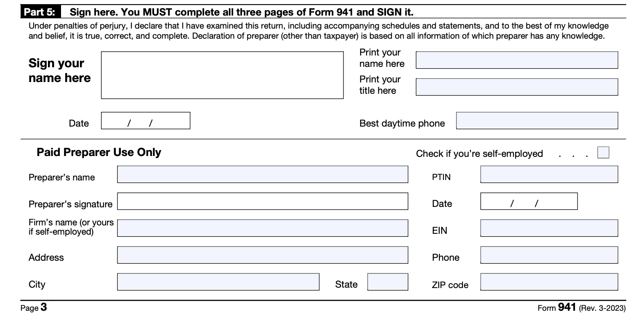This screenshot has height=328, width=644.
Task: Activate the Best daytime phone field
Action: tap(537, 121)
